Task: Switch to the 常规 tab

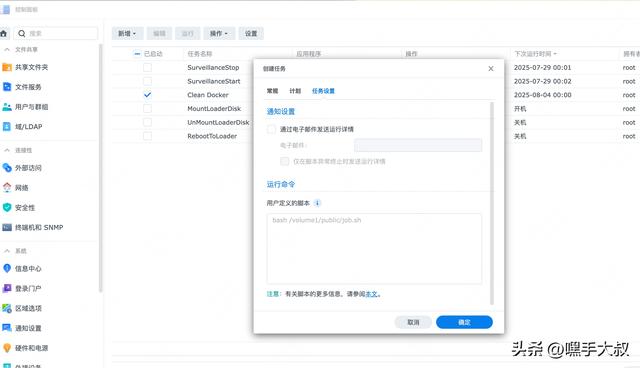Action: [x=272, y=91]
